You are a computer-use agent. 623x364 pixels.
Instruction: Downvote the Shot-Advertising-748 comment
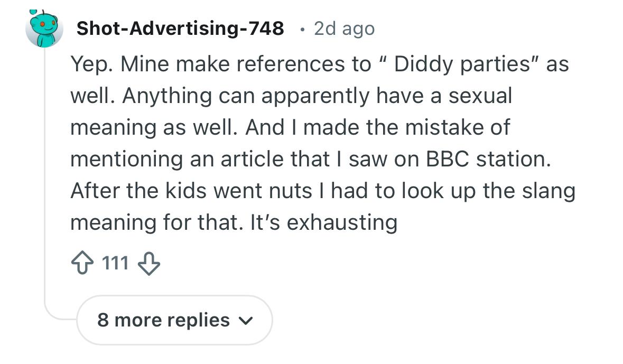(x=148, y=263)
